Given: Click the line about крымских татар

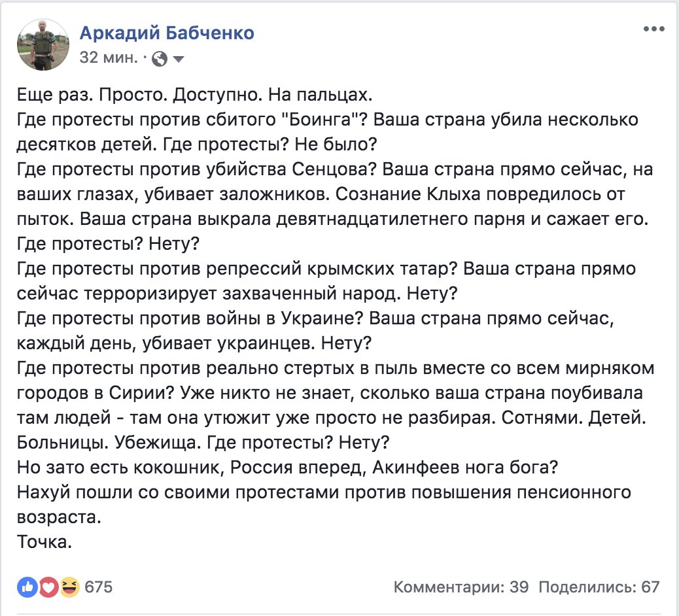Looking at the screenshot, I should pyautogui.click(x=326, y=269).
